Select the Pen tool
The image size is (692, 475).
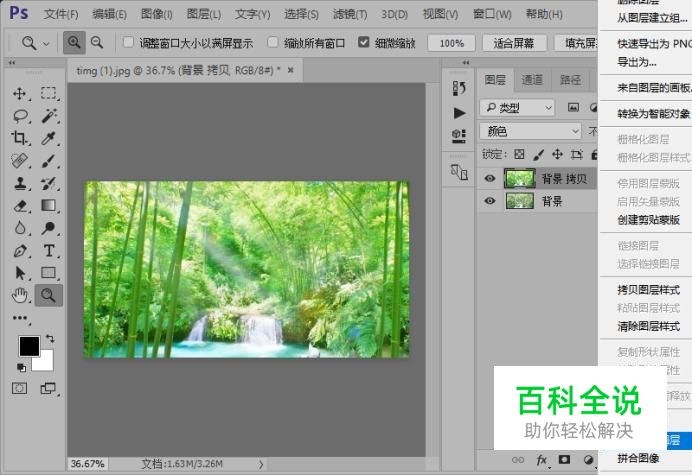click(20, 251)
